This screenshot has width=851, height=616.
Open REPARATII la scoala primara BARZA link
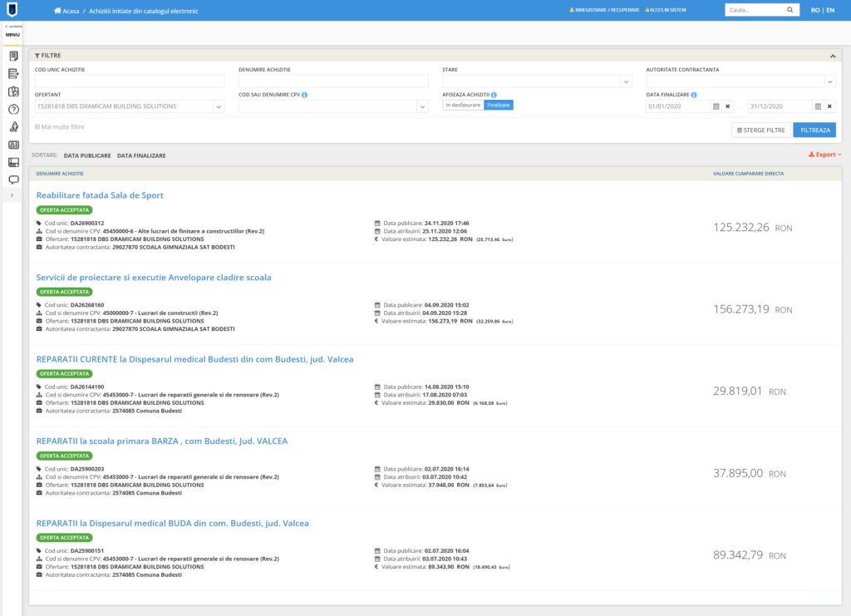(162, 441)
